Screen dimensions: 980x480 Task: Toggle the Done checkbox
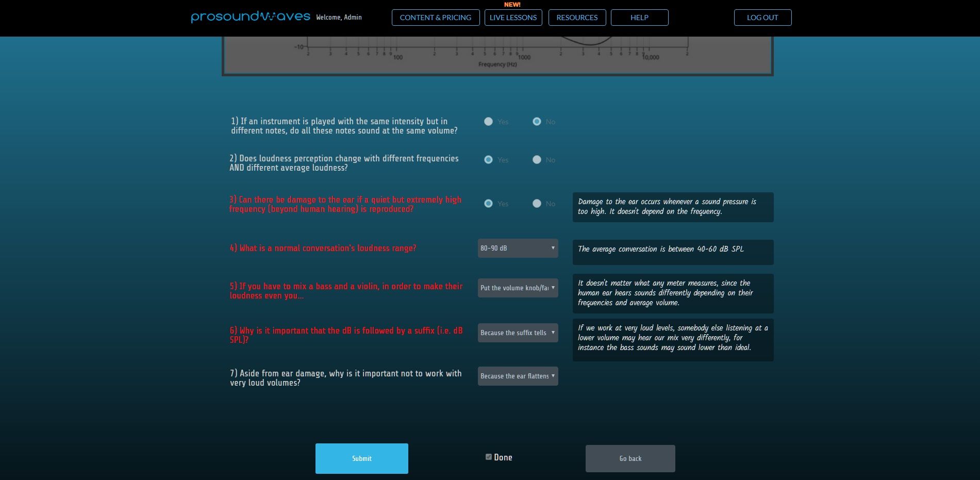tap(489, 457)
